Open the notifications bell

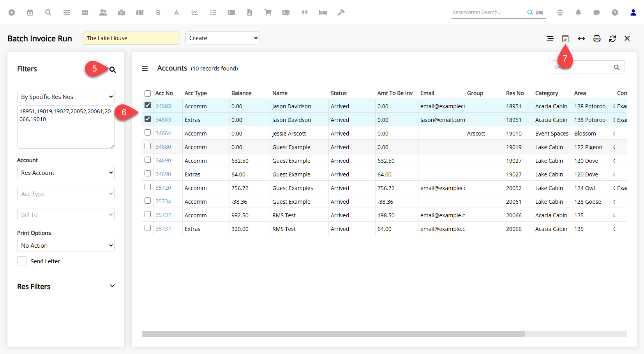pyautogui.click(x=578, y=12)
